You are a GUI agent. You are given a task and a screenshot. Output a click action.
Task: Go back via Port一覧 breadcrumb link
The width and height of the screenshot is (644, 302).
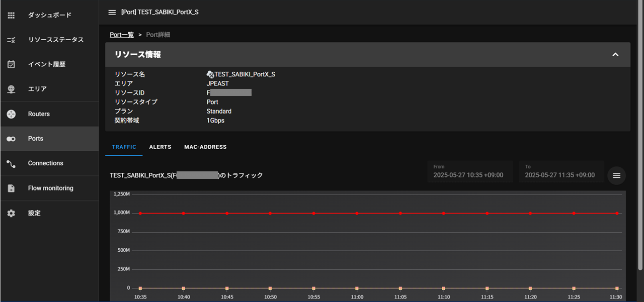[122, 35]
